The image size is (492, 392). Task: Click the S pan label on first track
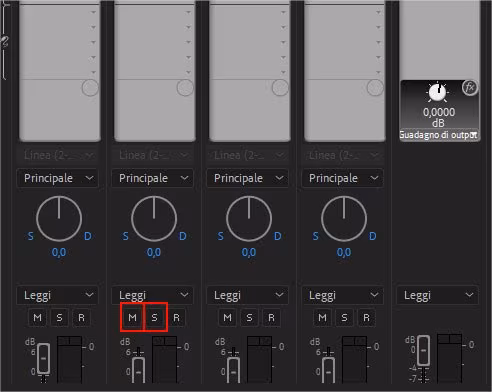30,236
